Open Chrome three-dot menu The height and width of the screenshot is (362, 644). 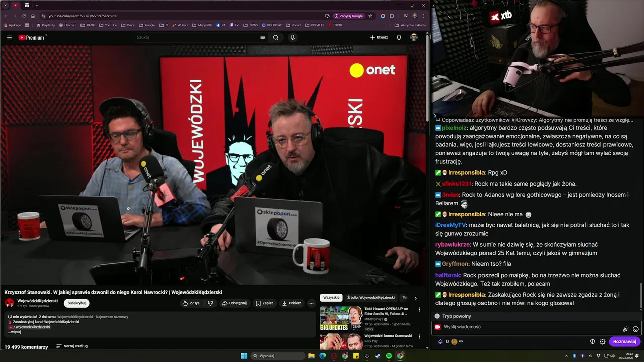[x=423, y=16]
